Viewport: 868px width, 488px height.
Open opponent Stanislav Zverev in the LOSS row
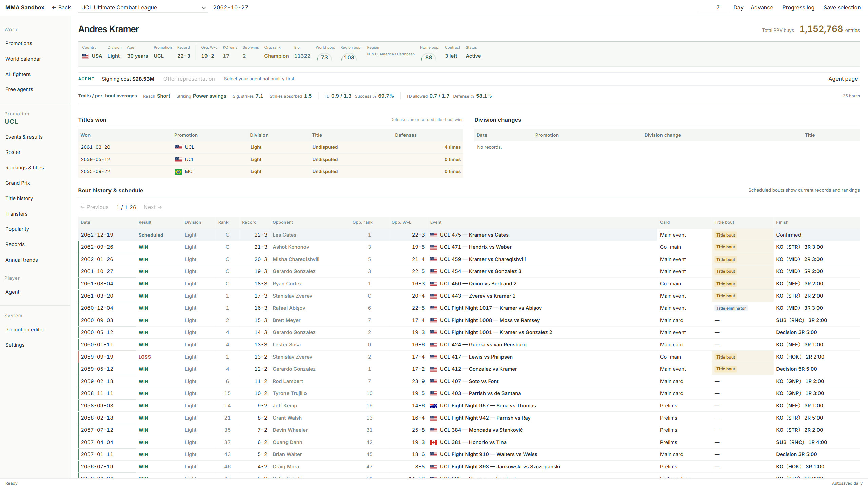pyautogui.click(x=292, y=357)
